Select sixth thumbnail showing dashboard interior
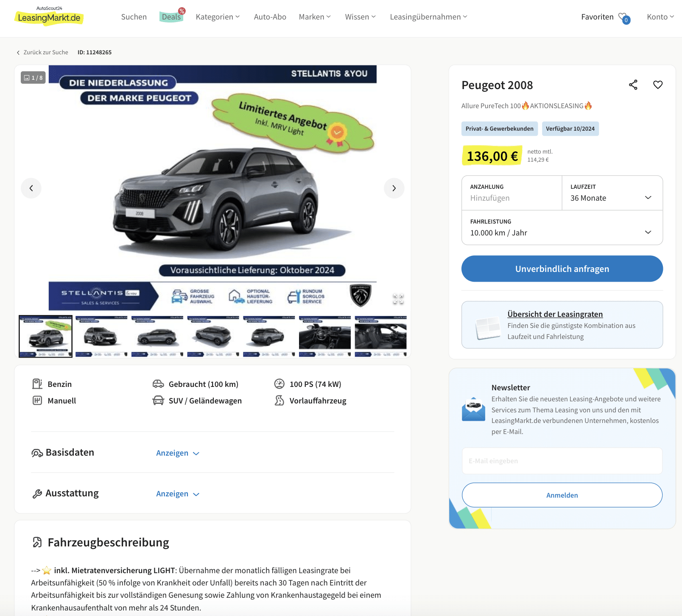This screenshot has height=616, width=682. tap(325, 336)
